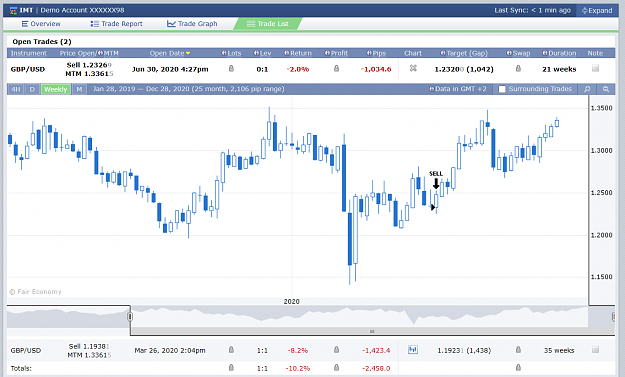Click the Sell 1.19381 price text
This screenshot has height=377, width=625.
click(x=89, y=346)
